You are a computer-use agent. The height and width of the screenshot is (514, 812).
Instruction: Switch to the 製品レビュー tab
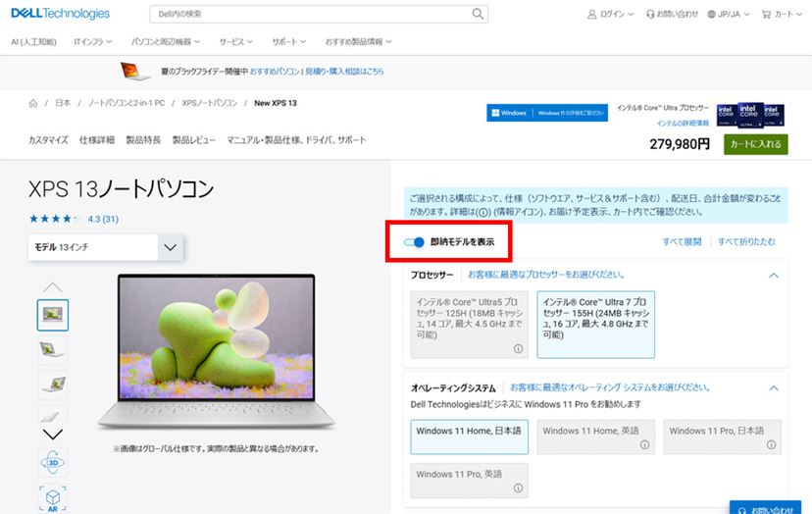pyautogui.click(x=193, y=140)
